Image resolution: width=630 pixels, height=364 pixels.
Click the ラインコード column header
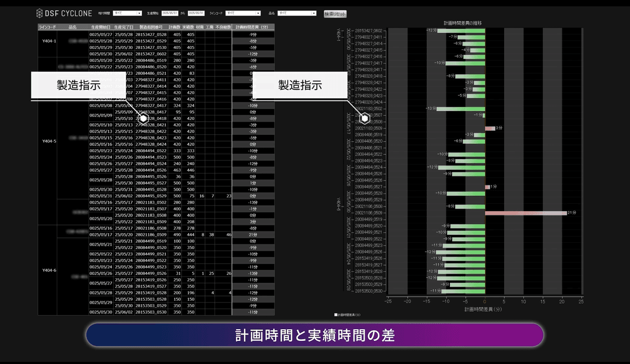coord(47,27)
